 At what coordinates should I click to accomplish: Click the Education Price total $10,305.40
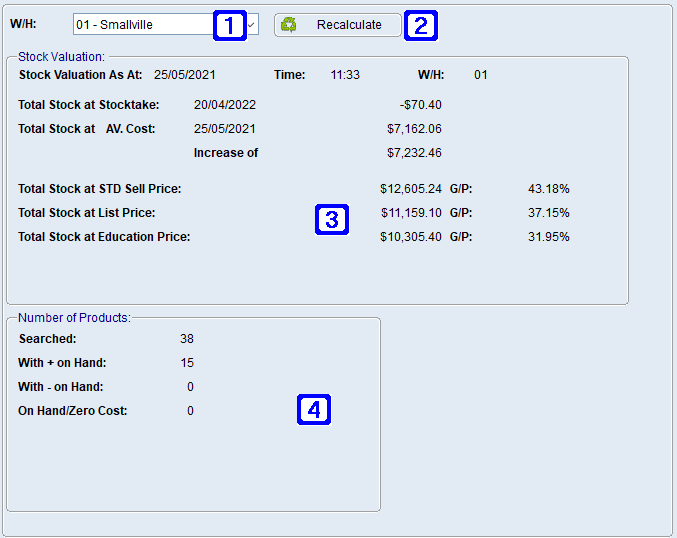411,237
